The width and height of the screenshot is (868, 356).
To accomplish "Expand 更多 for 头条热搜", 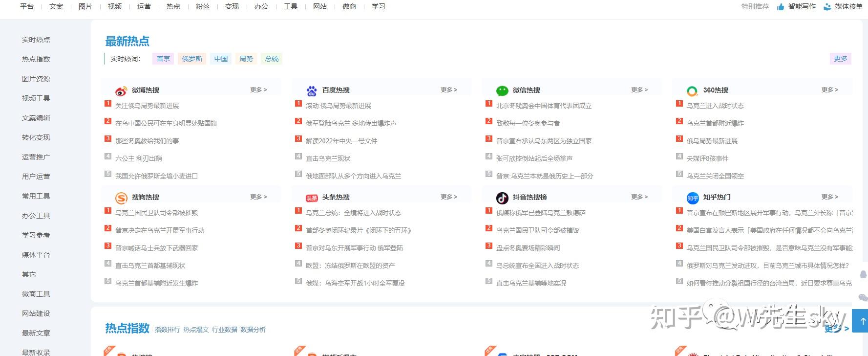I will point(449,197).
